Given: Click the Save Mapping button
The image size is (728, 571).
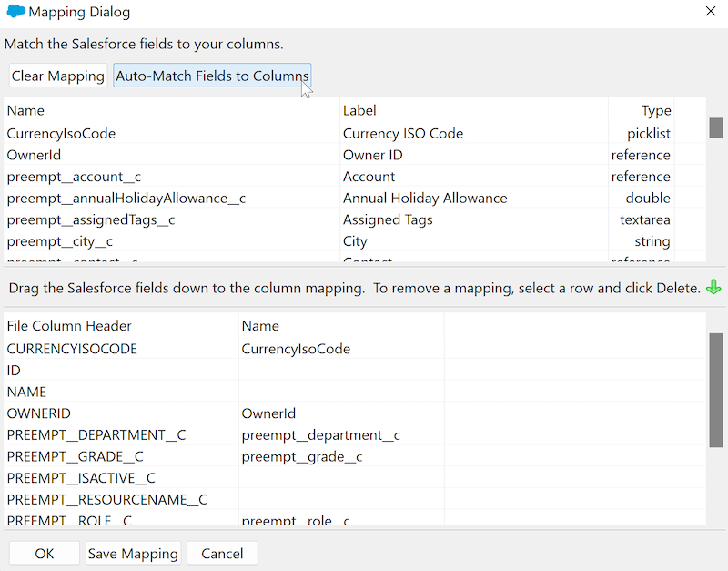Looking at the screenshot, I should (x=133, y=554).
